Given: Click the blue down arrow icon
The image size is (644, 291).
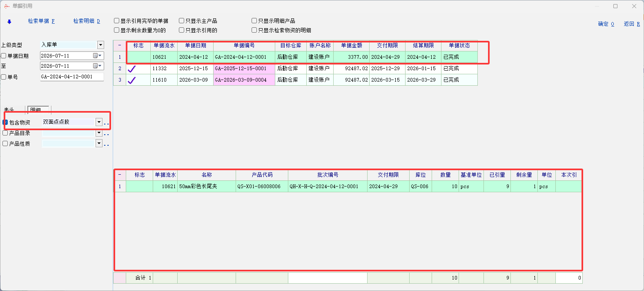Looking at the screenshot, I should (9, 22).
